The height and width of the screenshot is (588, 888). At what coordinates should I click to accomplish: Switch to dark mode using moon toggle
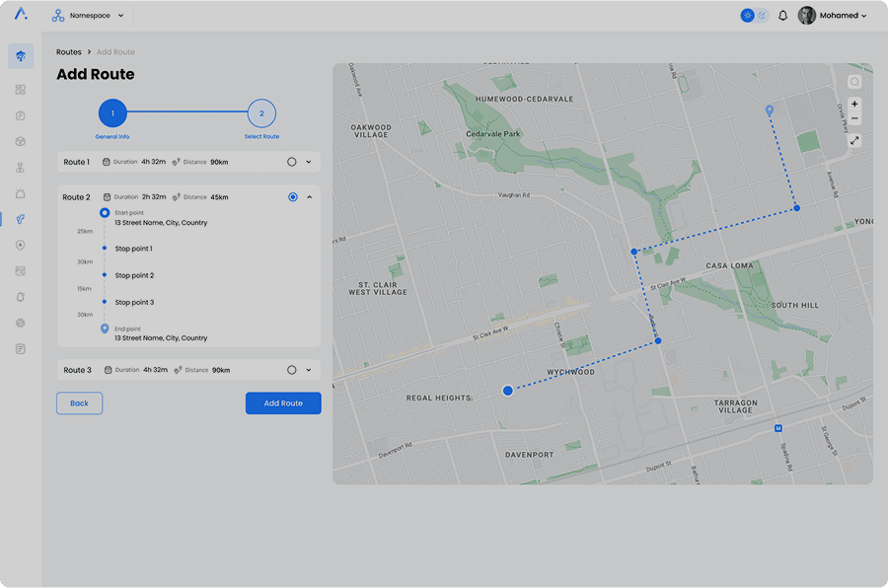click(x=762, y=16)
